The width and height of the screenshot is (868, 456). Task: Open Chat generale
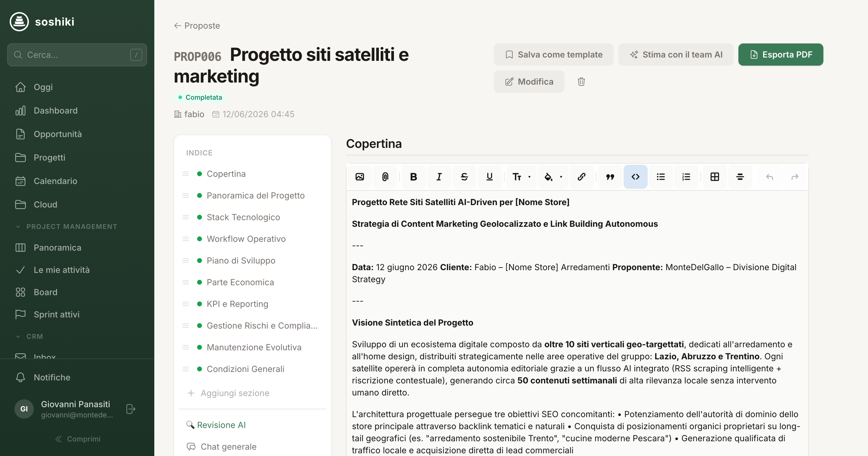tap(222, 447)
